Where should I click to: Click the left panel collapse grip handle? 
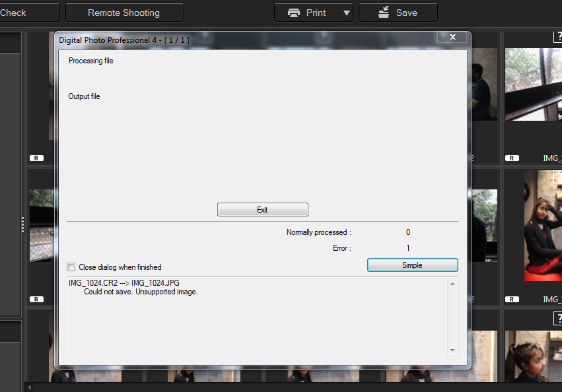point(23,224)
